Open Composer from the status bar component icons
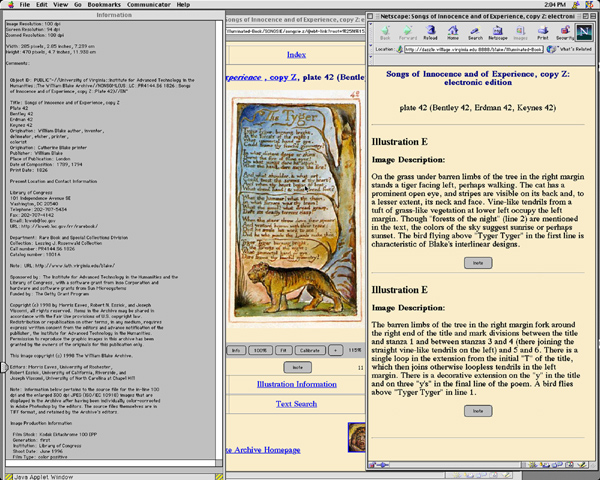Image resolution: width=600 pixels, height=480 pixels. coord(582,465)
